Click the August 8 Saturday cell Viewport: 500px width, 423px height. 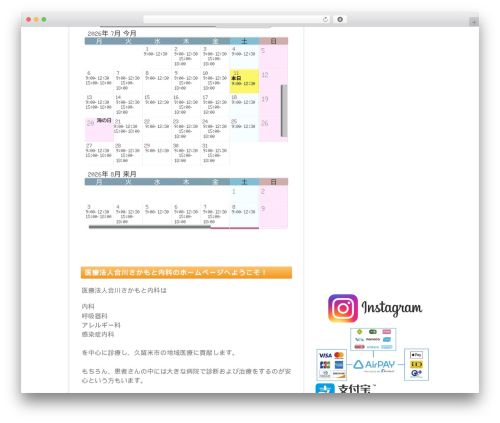click(x=244, y=215)
